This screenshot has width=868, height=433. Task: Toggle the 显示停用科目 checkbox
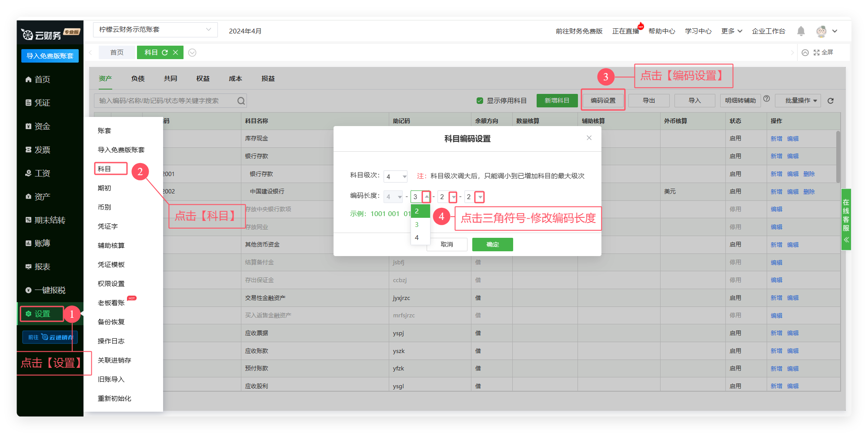[x=480, y=101]
